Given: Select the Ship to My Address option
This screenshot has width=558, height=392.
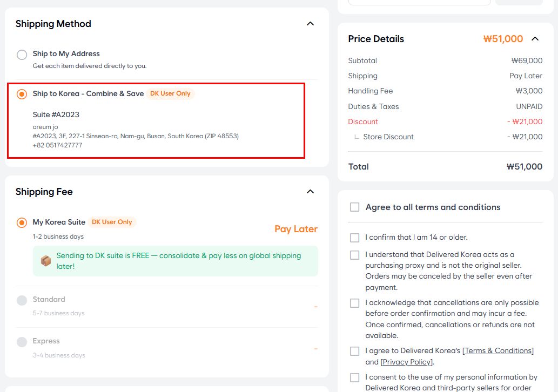Looking at the screenshot, I should 22,55.
